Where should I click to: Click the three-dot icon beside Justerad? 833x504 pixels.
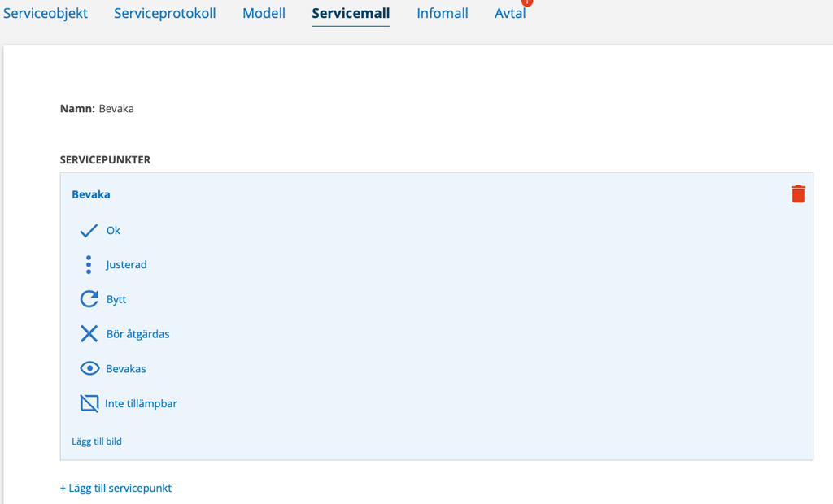click(x=89, y=265)
